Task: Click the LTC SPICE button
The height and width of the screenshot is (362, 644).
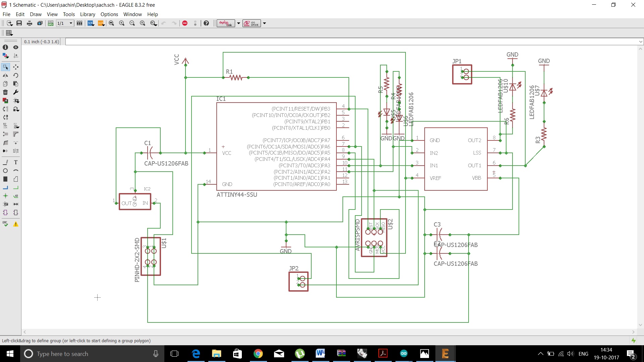Action: 252,23
